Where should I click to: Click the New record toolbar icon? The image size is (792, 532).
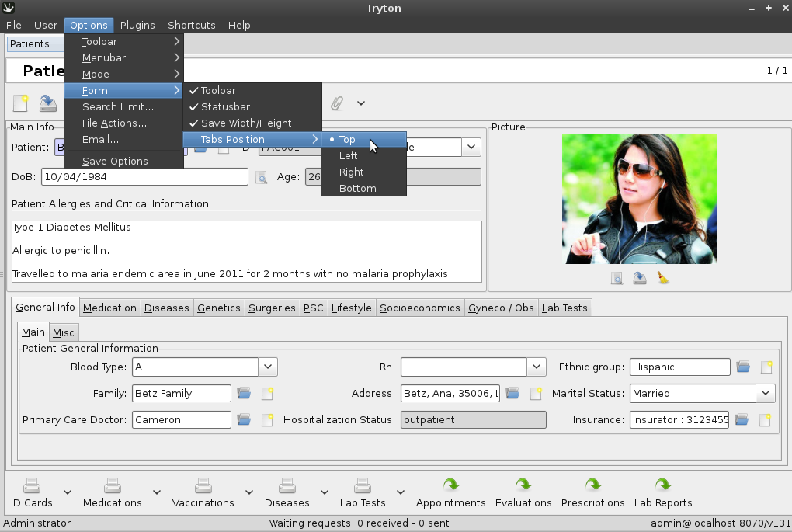pos(21,103)
